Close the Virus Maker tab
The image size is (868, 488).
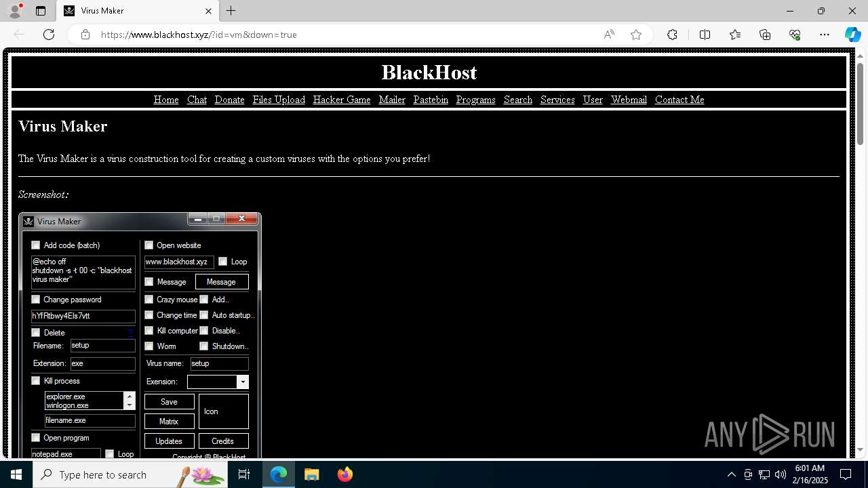[x=208, y=11]
